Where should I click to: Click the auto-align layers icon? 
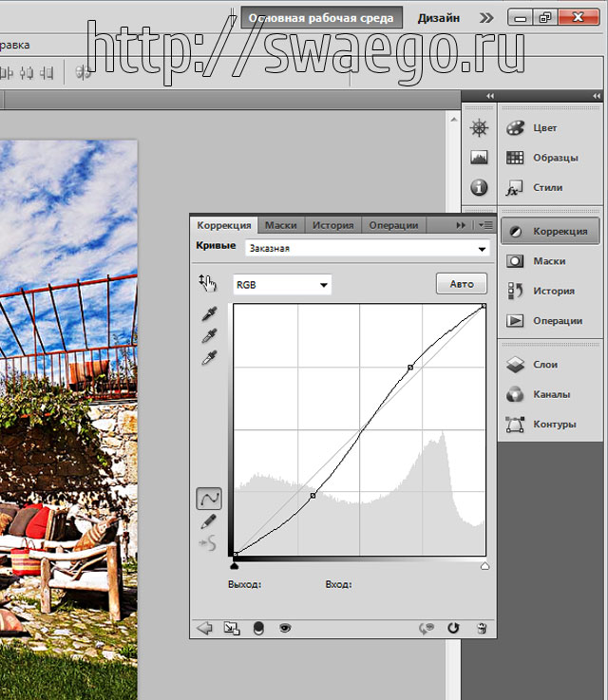click(83, 72)
